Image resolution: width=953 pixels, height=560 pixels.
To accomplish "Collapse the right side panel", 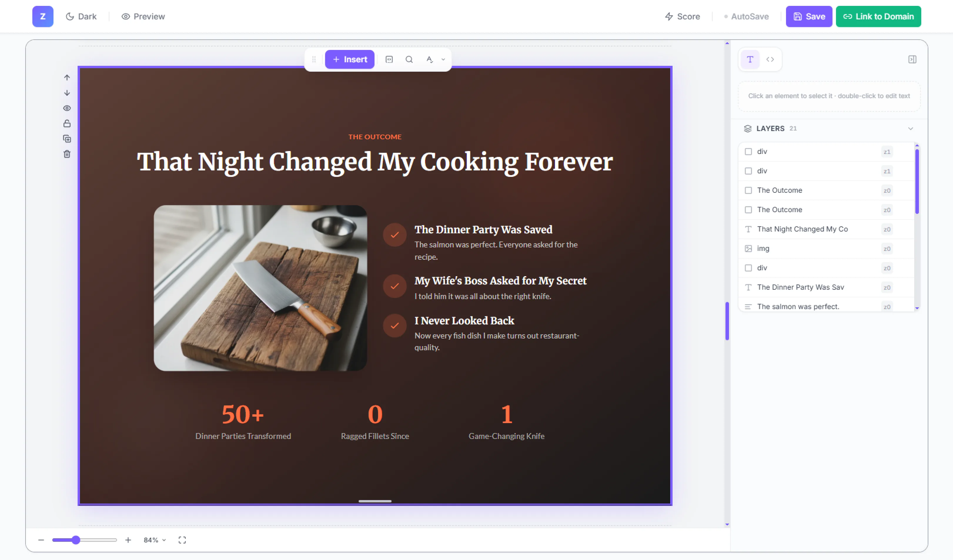I will pos(912,59).
